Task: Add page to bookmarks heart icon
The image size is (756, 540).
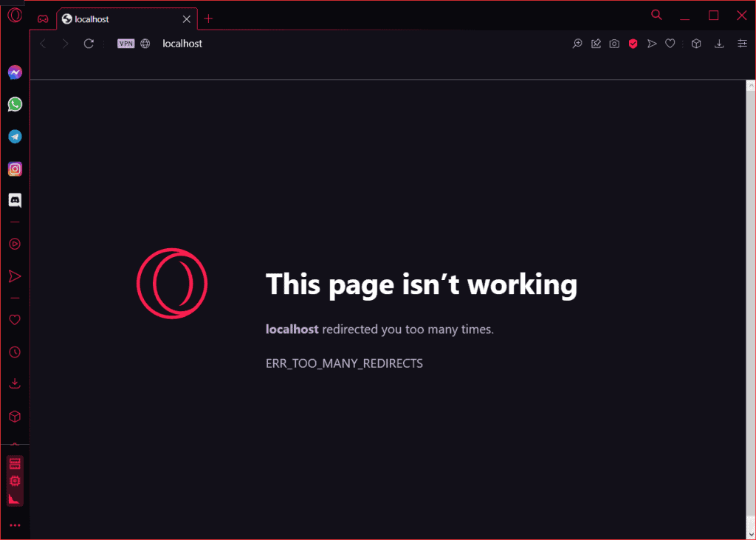Action: [670, 44]
